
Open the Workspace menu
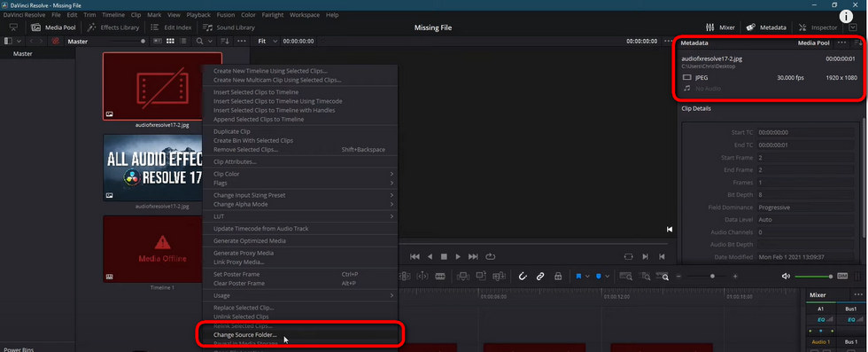tap(305, 15)
